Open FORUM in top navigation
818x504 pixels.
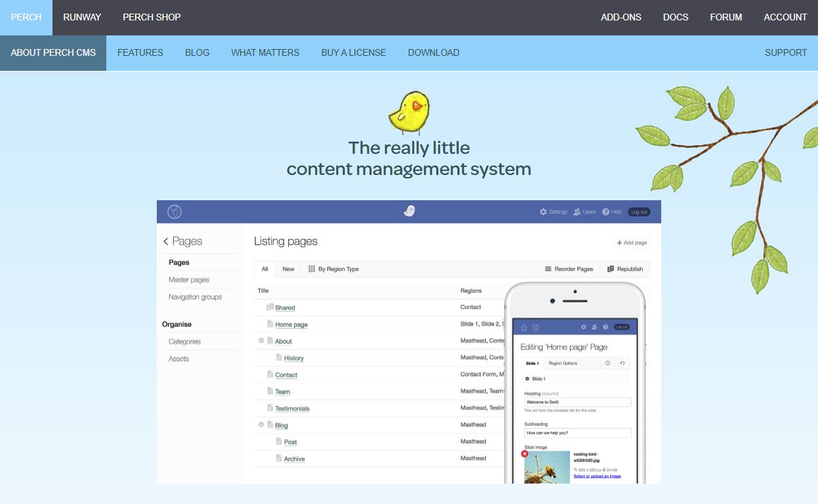point(726,17)
